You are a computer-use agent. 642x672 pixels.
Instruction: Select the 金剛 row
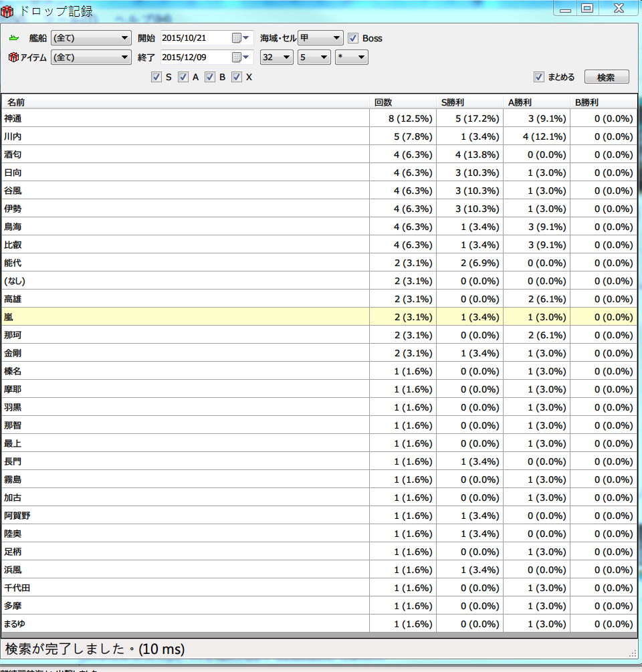click(319, 353)
